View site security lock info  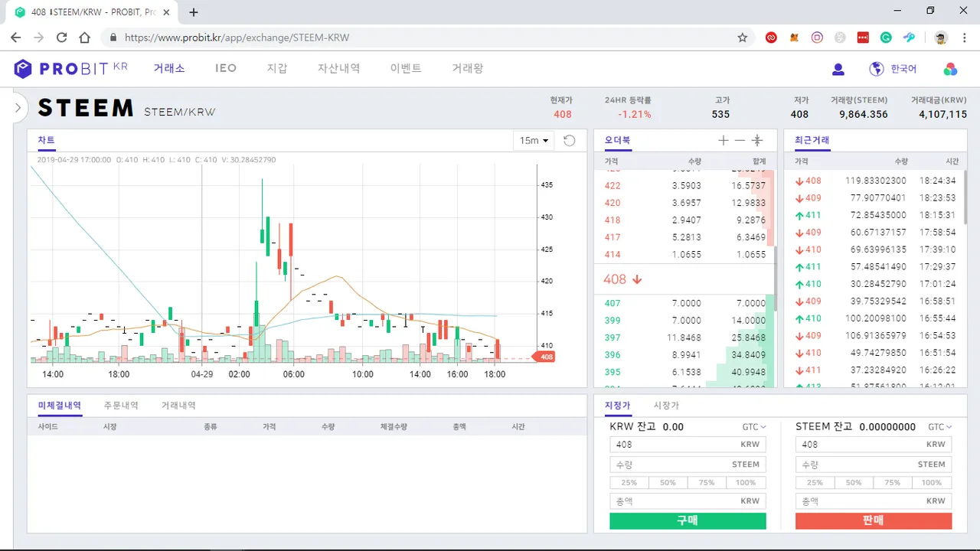[x=113, y=37]
